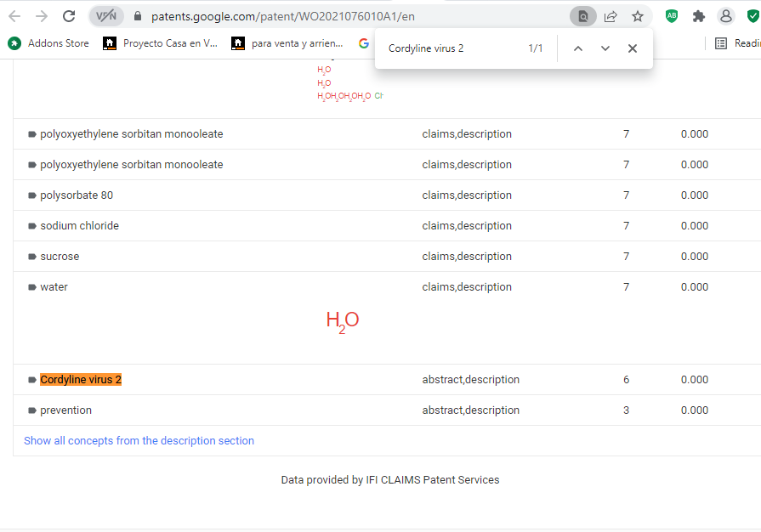Go to next find result

pos(605,48)
